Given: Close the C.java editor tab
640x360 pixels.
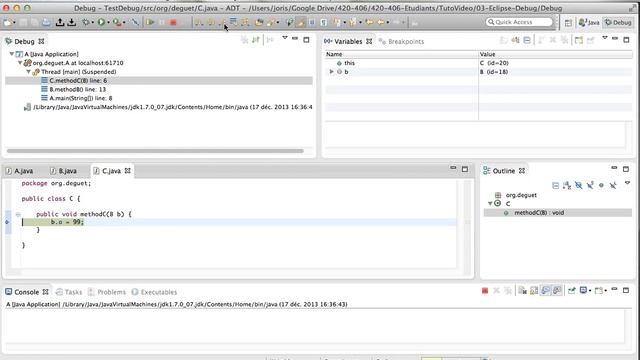Looking at the screenshot, I should [128, 171].
